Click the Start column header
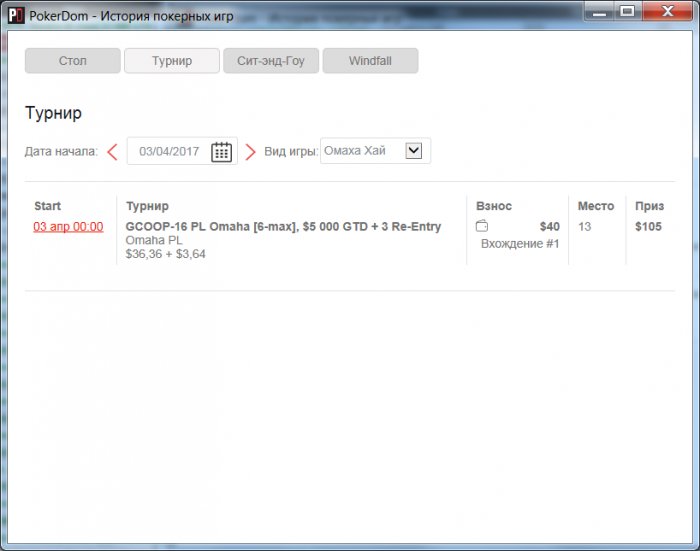The height and width of the screenshot is (551, 700). click(x=47, y=206)
